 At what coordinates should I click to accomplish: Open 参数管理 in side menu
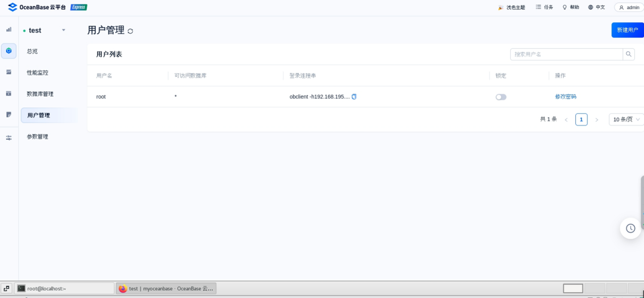[38, 137]
